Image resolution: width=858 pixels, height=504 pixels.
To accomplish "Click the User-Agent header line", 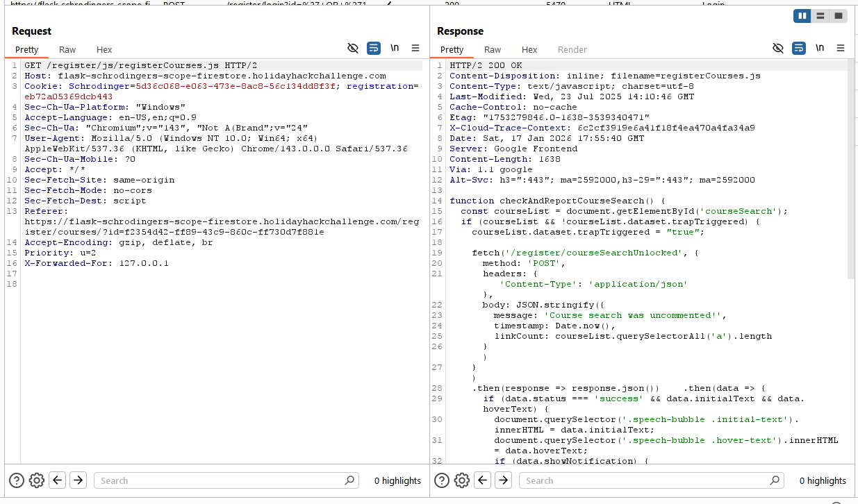I will pyautogui.click(x=216, y=143).
